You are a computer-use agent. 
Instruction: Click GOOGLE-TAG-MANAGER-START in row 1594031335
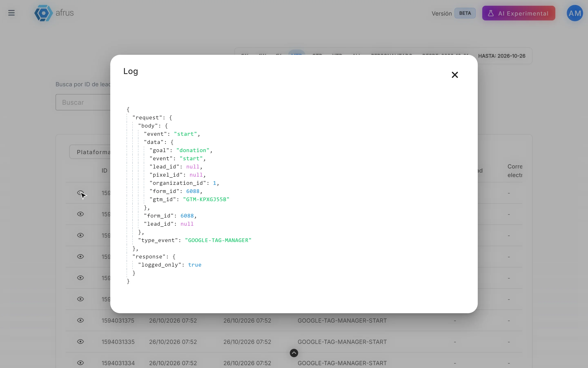tap(342, 342)
